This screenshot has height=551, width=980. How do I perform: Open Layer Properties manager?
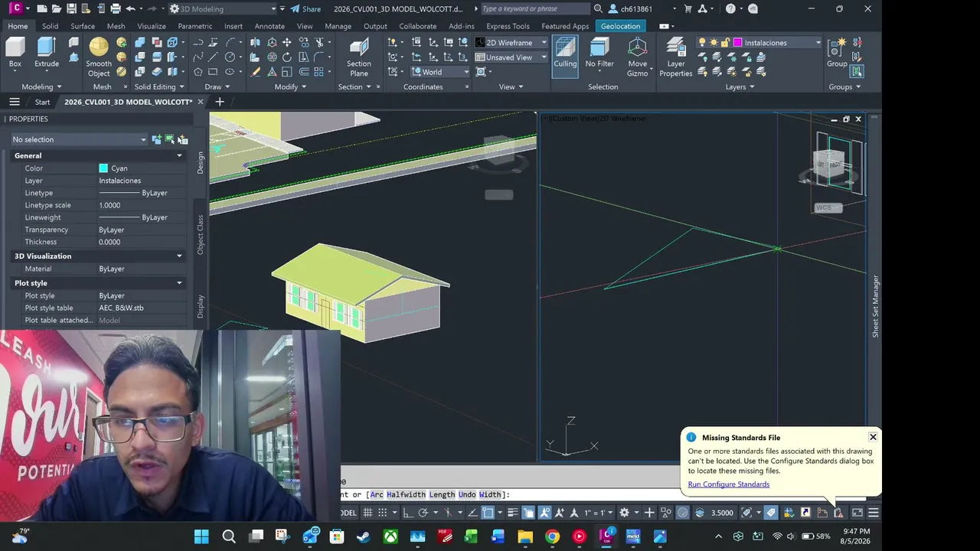(x=676, y=57)
